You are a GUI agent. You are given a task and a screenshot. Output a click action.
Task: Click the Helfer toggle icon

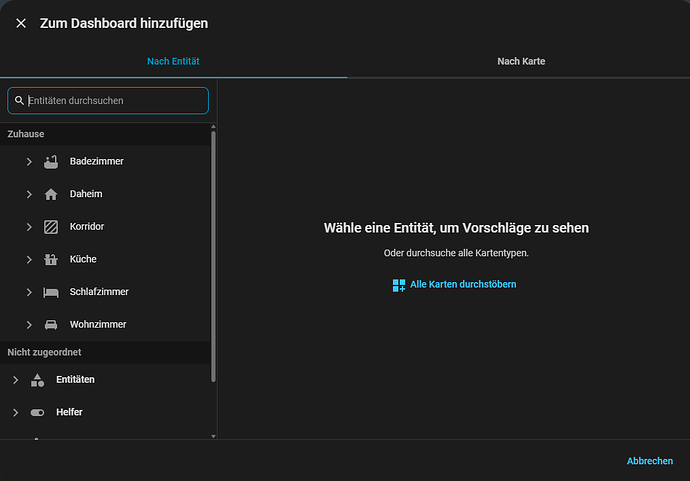37,412
